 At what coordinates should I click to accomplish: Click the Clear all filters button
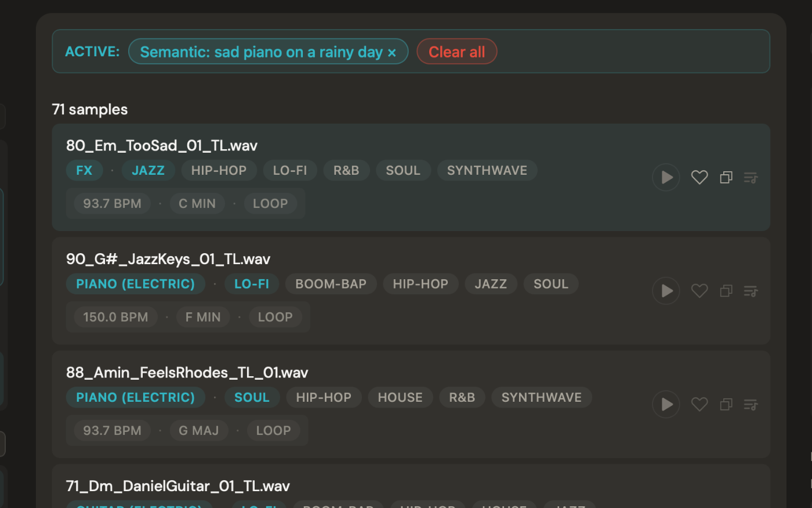click(456, 52)
